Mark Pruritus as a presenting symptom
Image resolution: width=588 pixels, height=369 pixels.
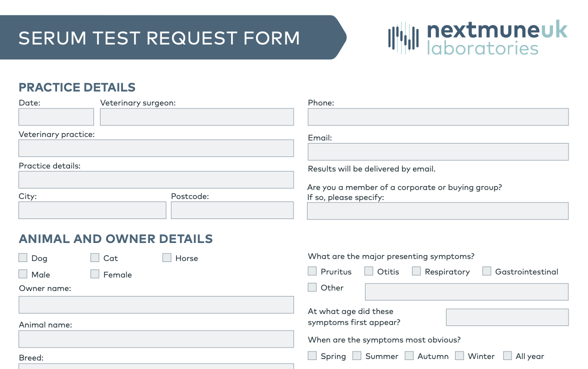coord(312,271)
